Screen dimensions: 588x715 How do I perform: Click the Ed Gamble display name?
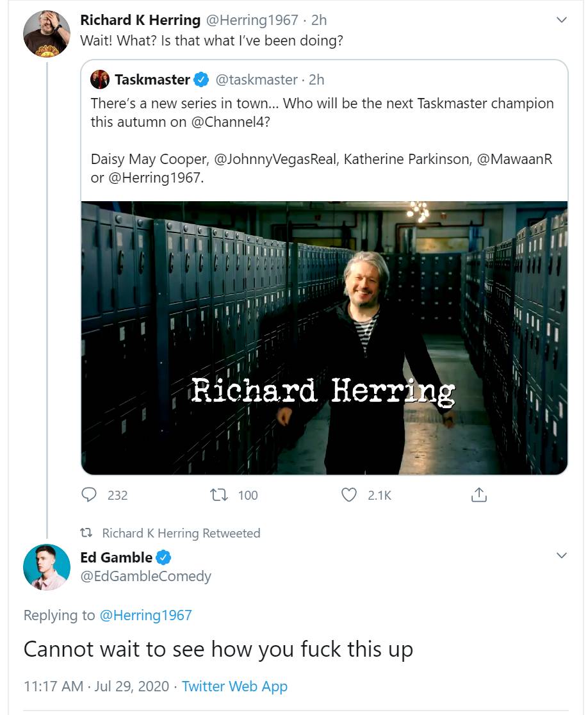116,557
